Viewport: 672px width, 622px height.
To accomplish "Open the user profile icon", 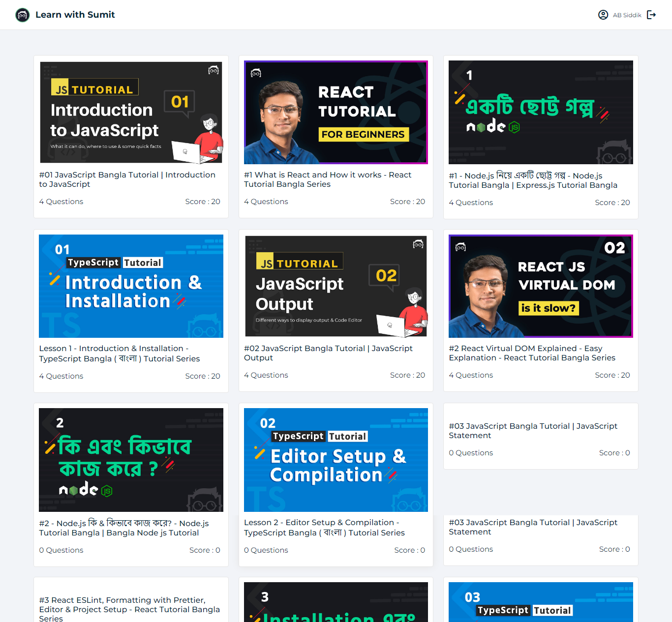I will tap(603, 15).
